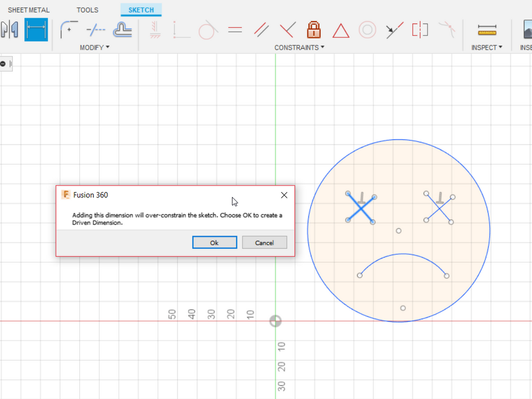Activate the Sketch Dimension tool

pyautogui.click(x=36, y=30)
